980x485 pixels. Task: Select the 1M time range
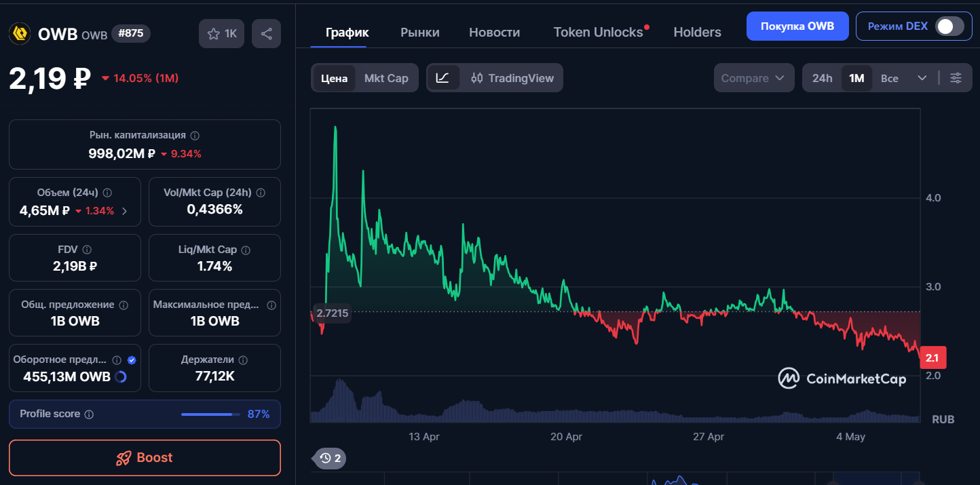coord(856,78)
